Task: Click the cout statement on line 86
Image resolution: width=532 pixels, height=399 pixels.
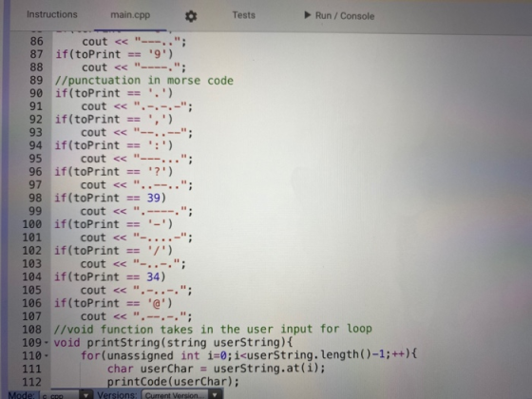Action: click(134, 42)
